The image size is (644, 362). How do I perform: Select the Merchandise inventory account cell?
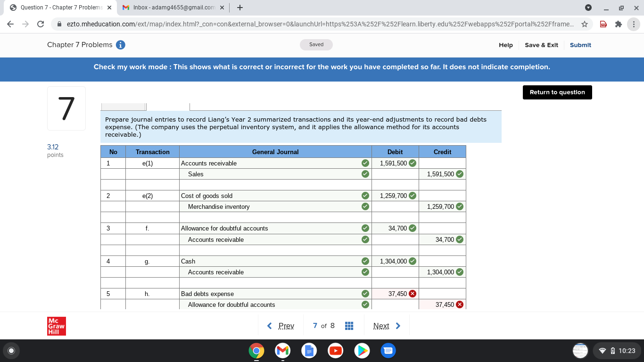tap(275, 206)
